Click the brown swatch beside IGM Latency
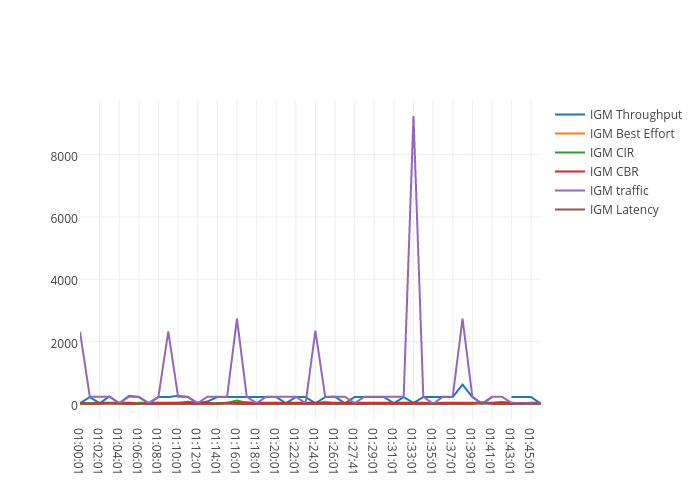Image resolution: width=700 pixels, height=500 pixels. point(570,210)
